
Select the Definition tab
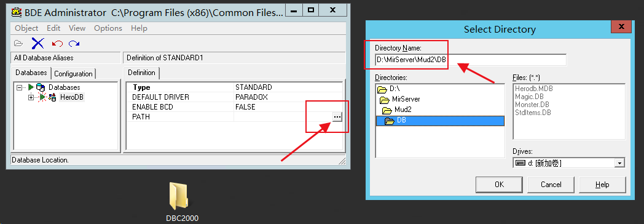pos(142,73)
